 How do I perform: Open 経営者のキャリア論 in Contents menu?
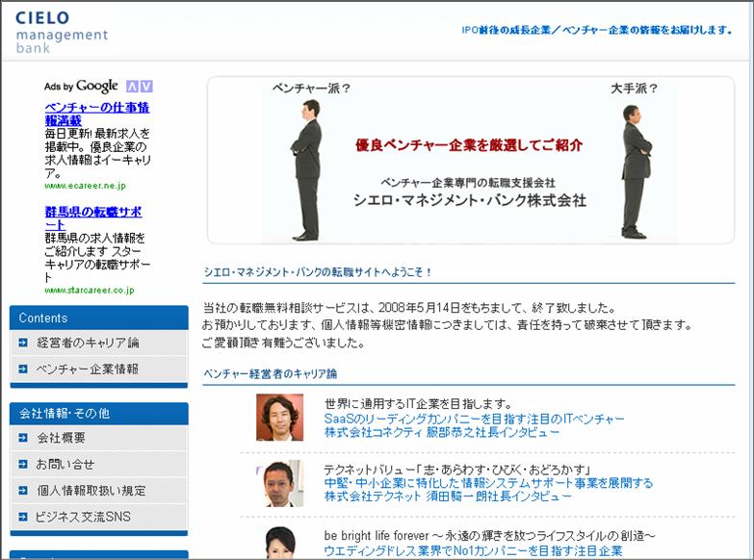pos(88,343)
